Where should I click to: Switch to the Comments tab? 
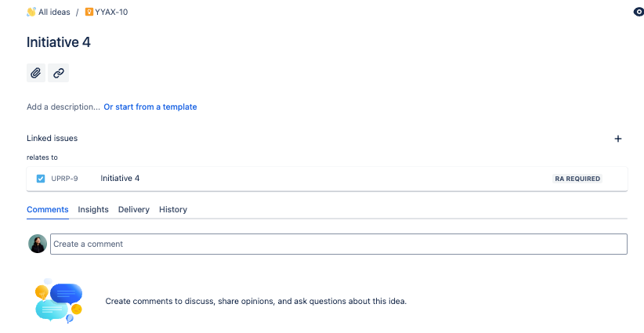pos(47,209)
